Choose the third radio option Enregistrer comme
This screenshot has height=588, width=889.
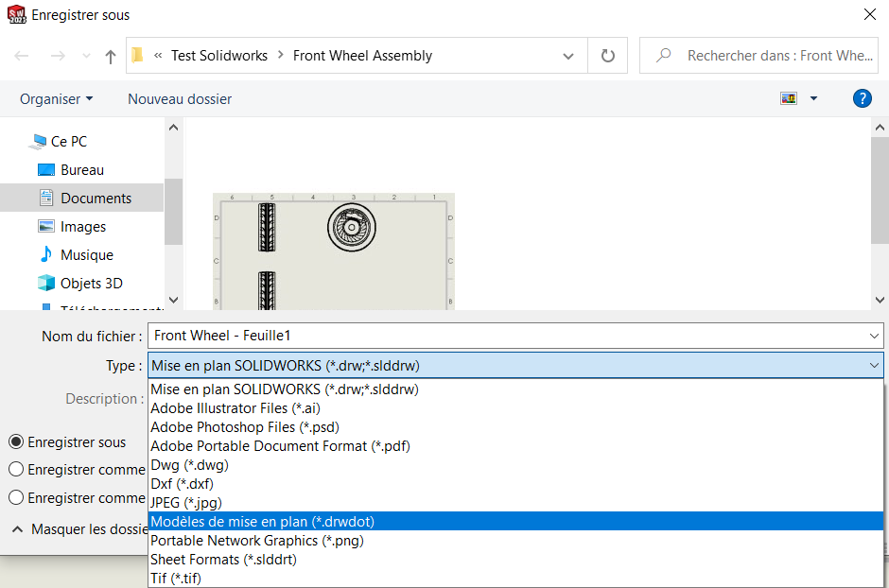pyautogui.click(x=16, y=498)
